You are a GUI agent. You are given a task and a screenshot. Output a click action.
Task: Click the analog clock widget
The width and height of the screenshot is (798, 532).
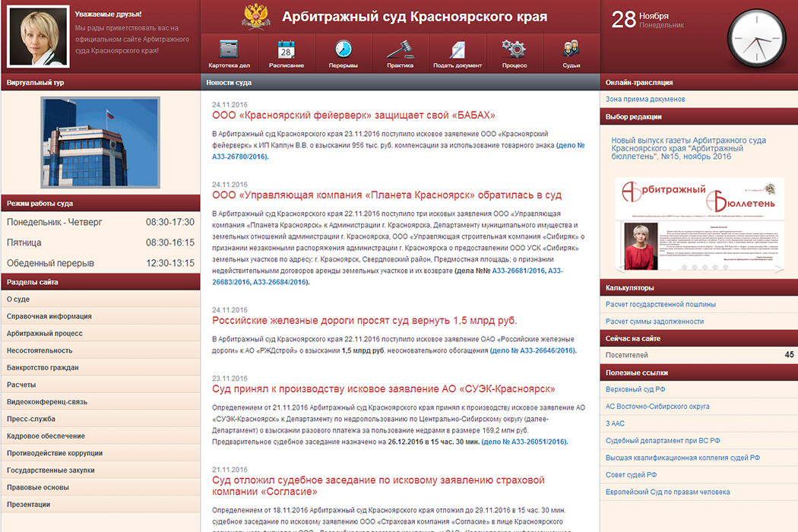pos(757,38)
